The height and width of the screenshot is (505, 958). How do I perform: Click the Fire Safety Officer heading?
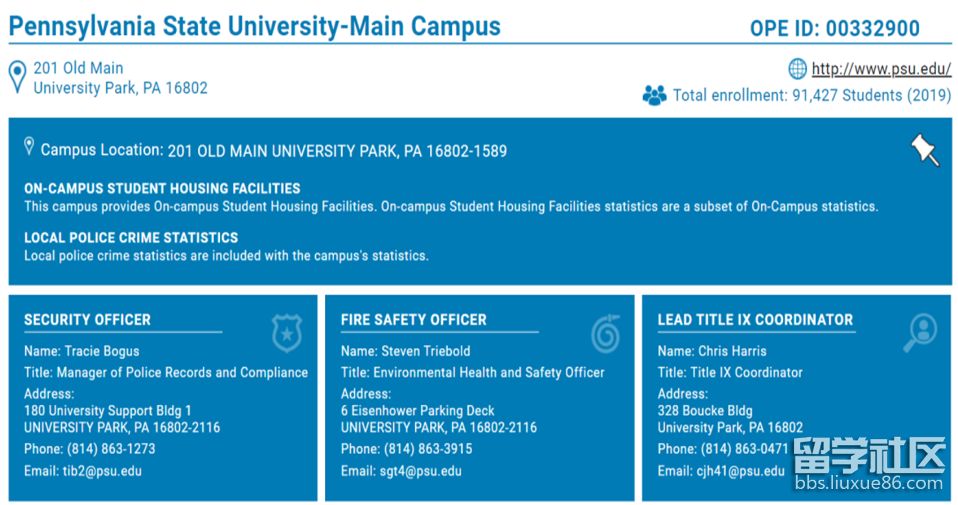414,320
